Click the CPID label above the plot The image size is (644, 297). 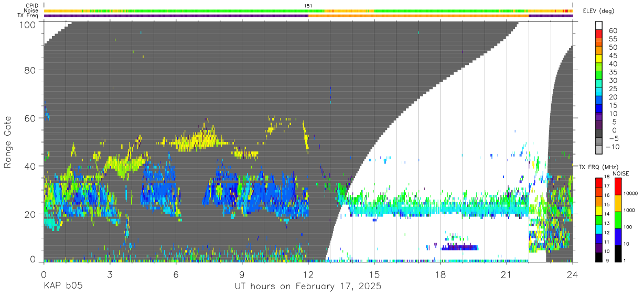[31, 6]
